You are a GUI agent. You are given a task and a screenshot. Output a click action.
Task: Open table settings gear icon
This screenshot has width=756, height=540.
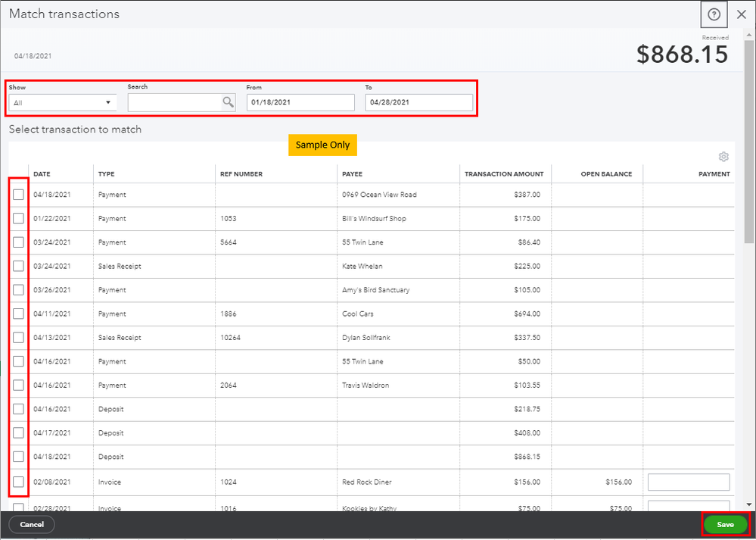pos(723,157)
